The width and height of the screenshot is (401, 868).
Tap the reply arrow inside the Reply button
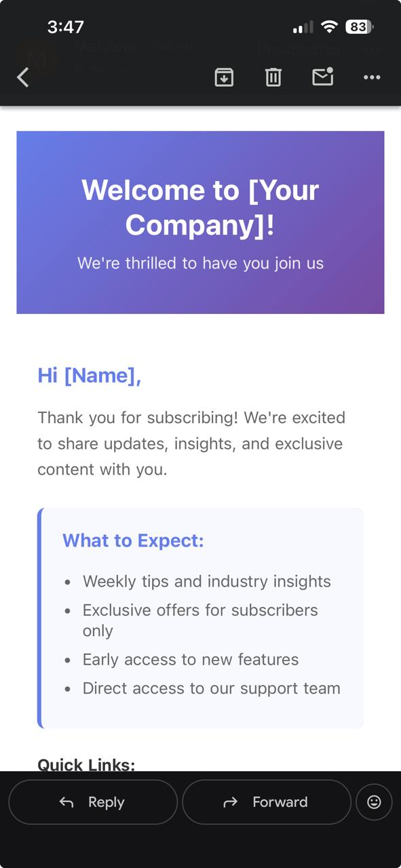[x=65, y=802]
